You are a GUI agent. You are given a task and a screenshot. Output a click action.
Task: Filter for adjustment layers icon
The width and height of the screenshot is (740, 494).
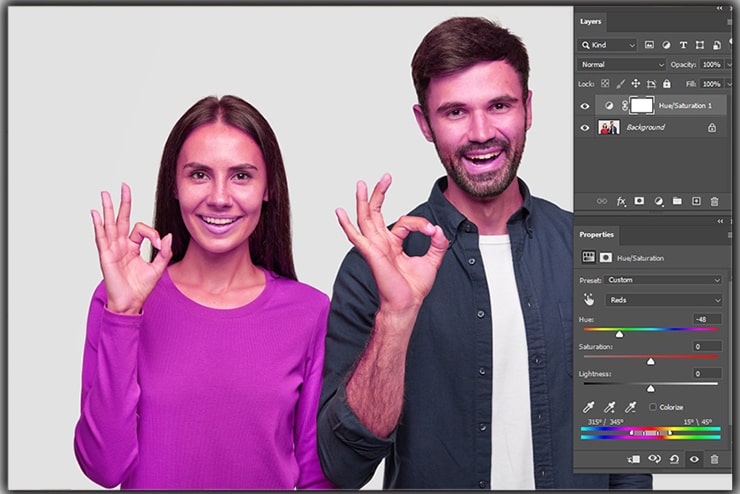point(666,45)
